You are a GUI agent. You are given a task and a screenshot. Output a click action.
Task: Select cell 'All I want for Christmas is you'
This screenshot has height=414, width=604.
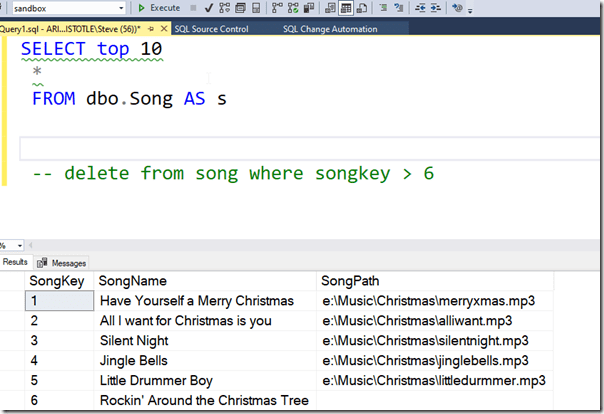[205, 321]
